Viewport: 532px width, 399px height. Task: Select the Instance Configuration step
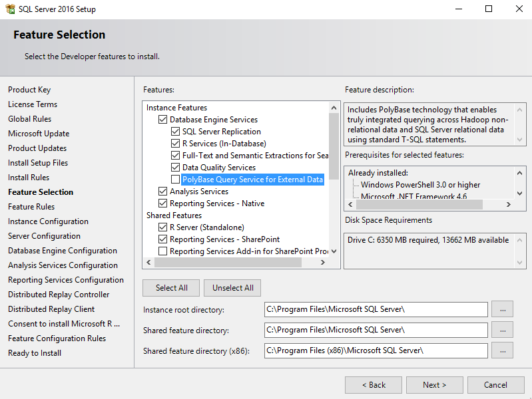(x=48, y=221)
